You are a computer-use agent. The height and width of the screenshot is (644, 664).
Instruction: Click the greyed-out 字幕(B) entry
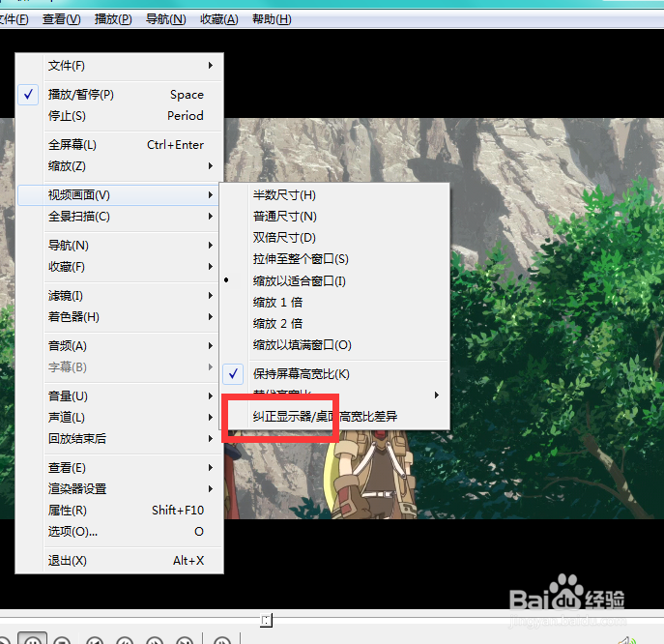click(x=120, y=367)
